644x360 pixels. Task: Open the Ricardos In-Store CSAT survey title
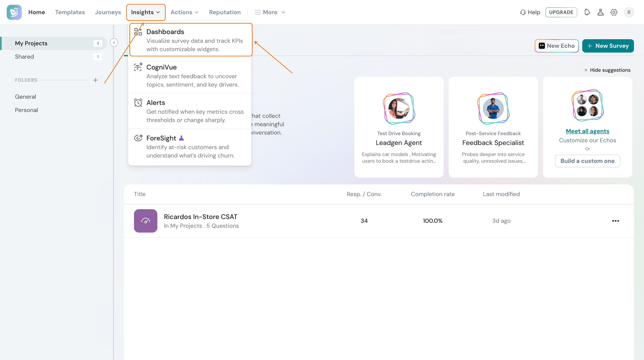[201, 217]
